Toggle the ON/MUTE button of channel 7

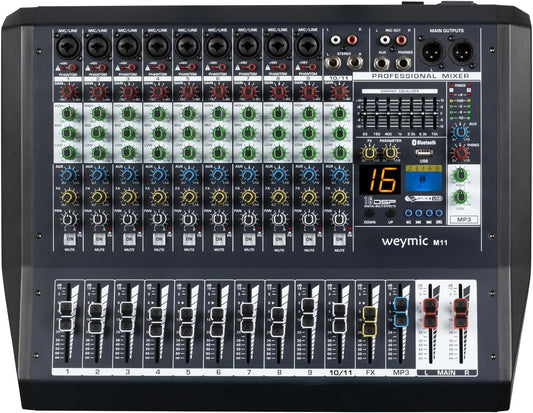coord(249,239)
